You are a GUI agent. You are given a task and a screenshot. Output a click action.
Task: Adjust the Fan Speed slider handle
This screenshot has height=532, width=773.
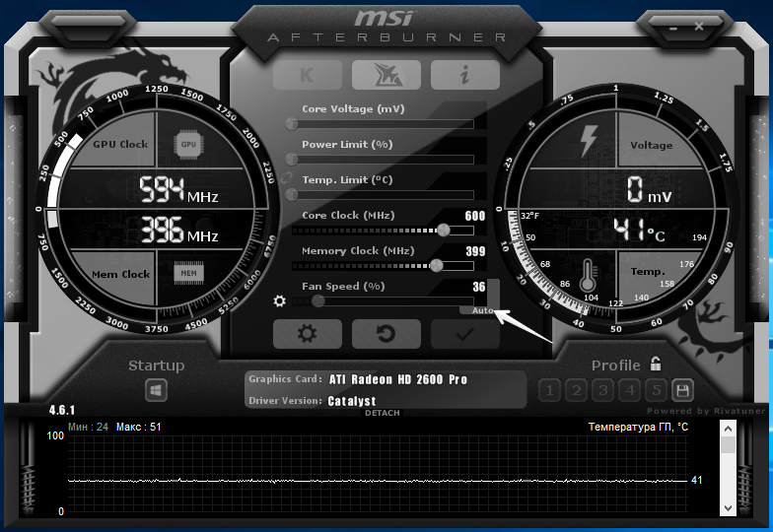pyautogui.click(x=318, y=301)
